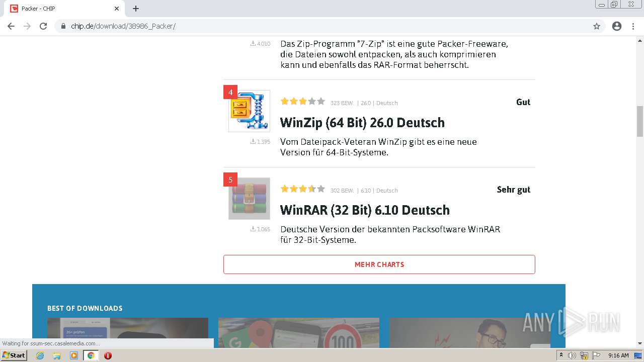The height and width of the screenshot is (362, 644).
Task: Click the WinRAR star rating
Action: 303,189
